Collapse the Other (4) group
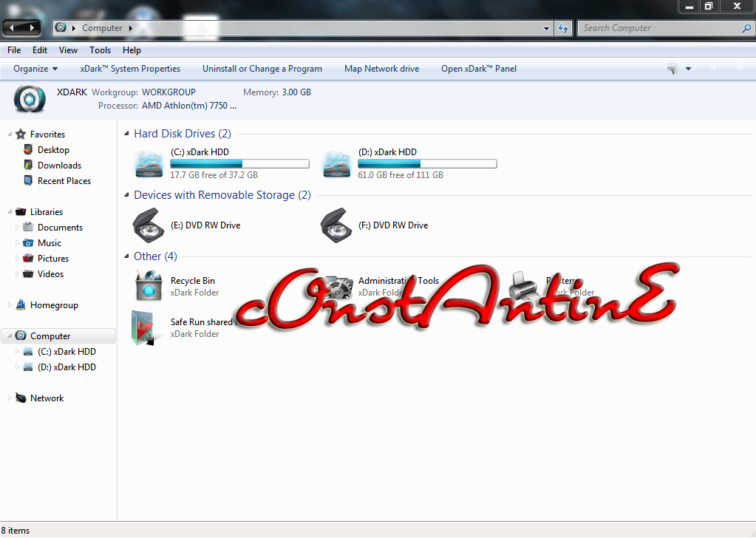 pos(127,256)
